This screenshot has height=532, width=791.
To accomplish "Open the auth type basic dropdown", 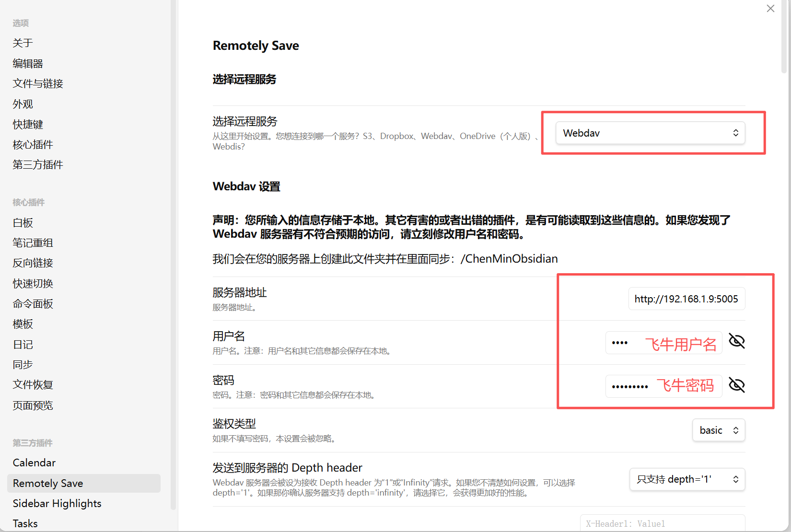I will click(x=719, y=430).
